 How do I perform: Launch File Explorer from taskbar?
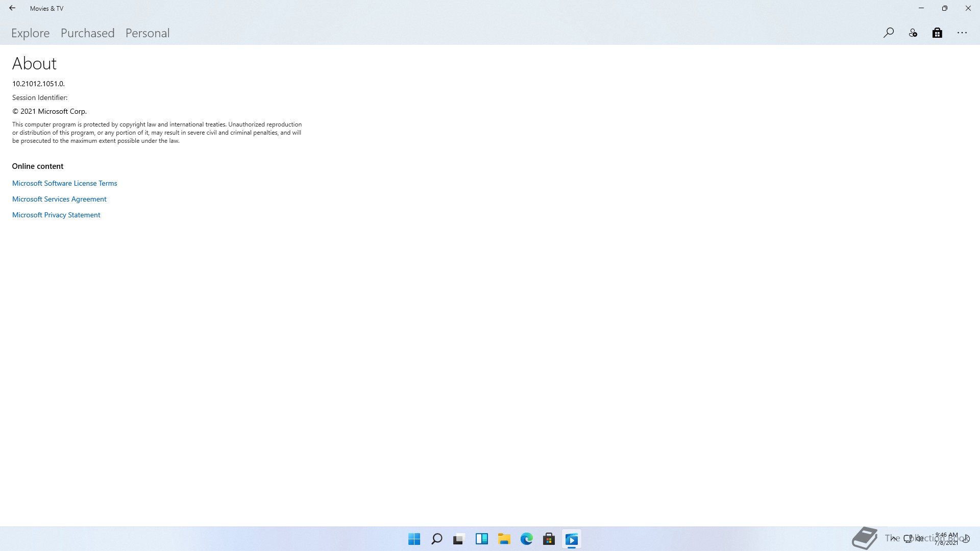click(x=504, y=539)
